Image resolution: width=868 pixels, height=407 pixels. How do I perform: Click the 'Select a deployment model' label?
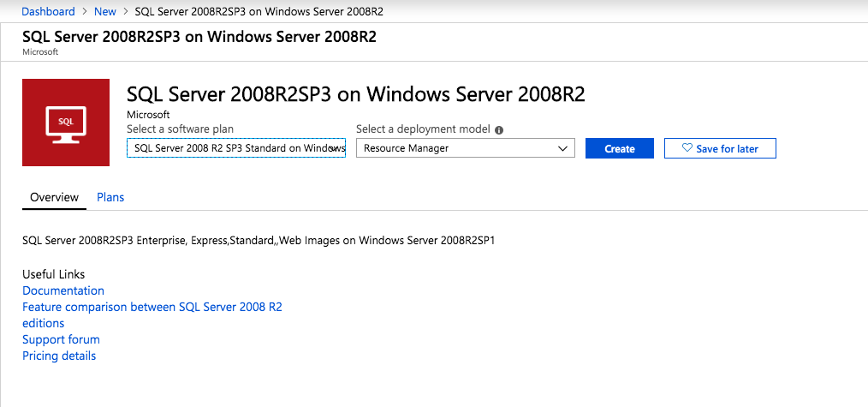click(x=423, y=129)
